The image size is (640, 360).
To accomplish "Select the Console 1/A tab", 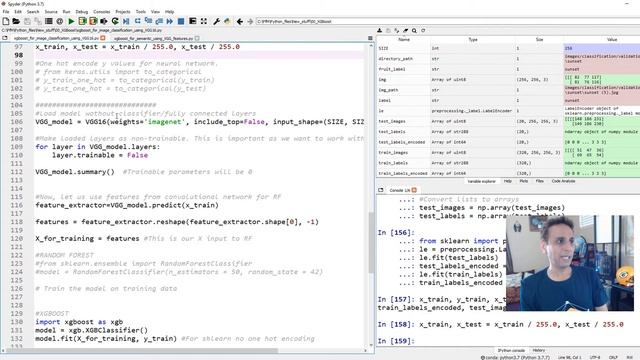I will point(399,190).
